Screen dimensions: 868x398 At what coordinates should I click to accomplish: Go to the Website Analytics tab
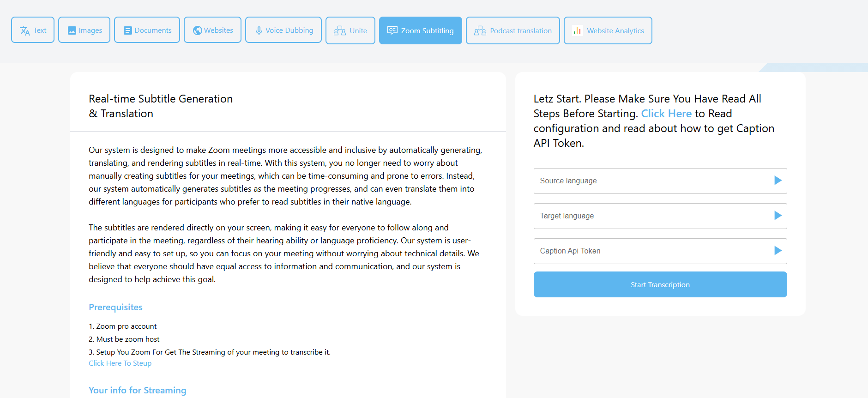608,30
